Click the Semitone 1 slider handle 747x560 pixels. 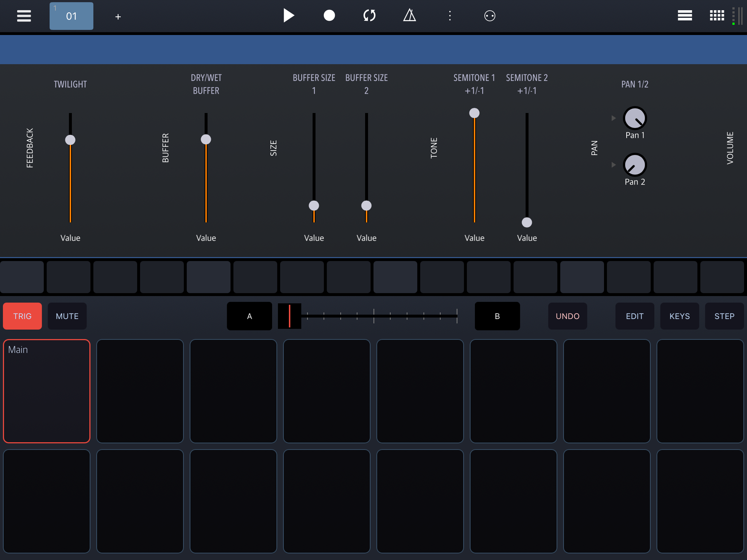475,113
